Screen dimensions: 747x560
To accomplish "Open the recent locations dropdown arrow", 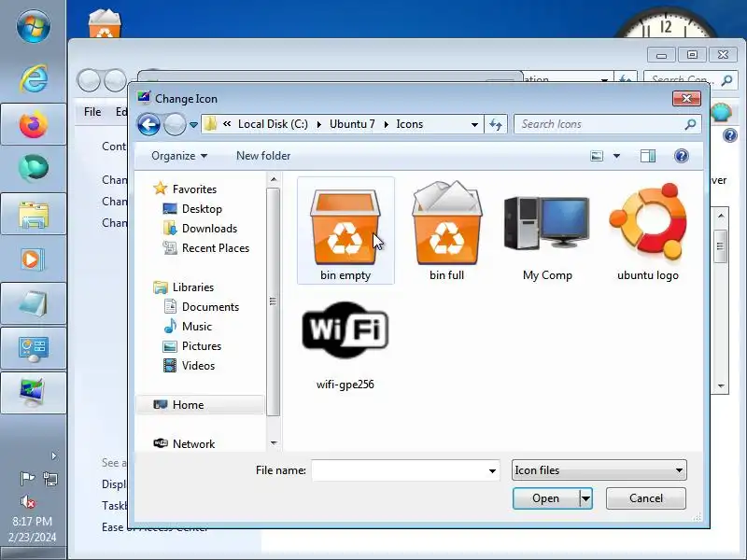I will [x=193, y=125].
